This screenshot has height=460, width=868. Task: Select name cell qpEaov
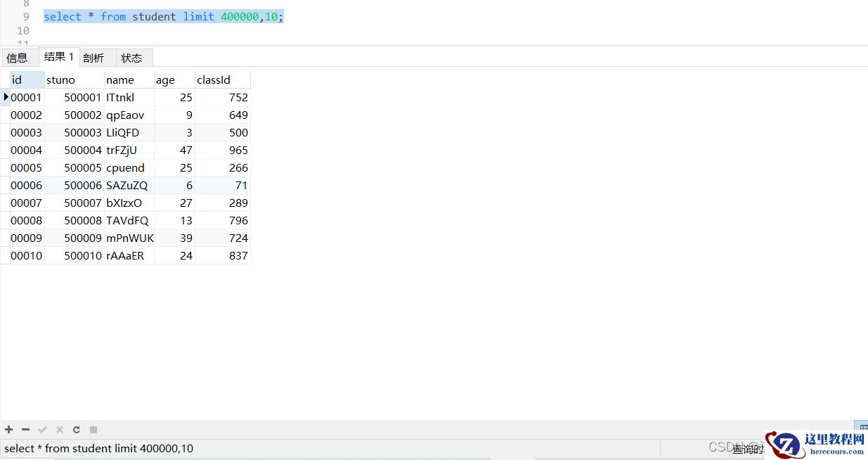[129, 115]
